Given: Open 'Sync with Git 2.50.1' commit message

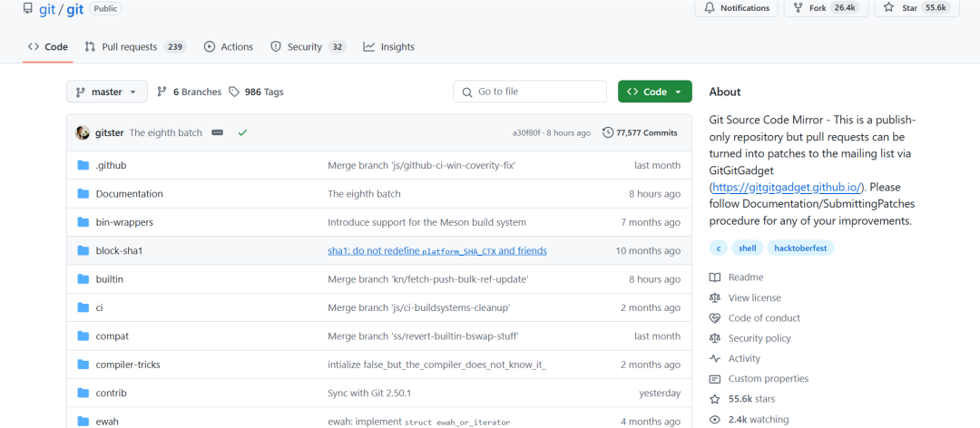Looking at the screenshot, I should click(x=369, y=393).
